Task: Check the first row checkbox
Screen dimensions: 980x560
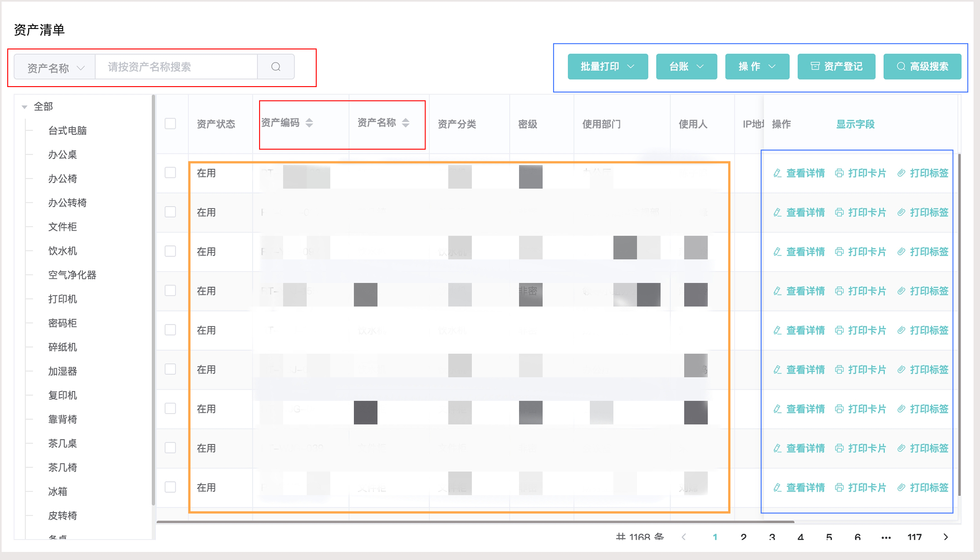Action: [x=170, y=173]
